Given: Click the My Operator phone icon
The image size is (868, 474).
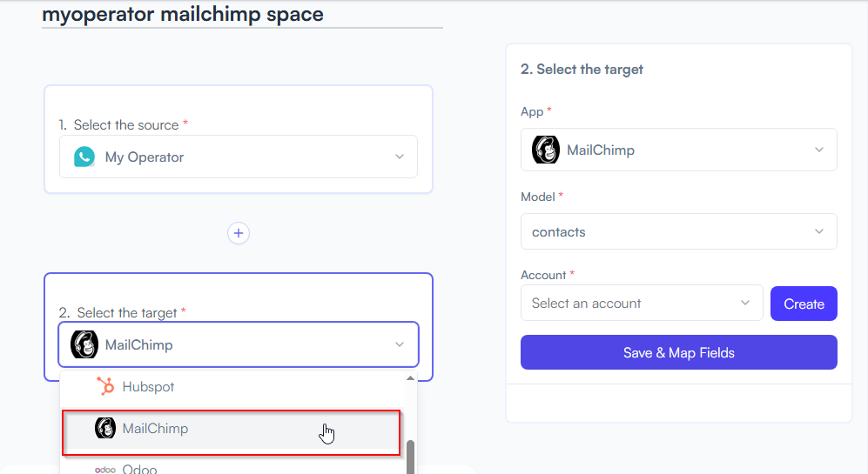Looking at the screenshot, I should click(84, 157).
